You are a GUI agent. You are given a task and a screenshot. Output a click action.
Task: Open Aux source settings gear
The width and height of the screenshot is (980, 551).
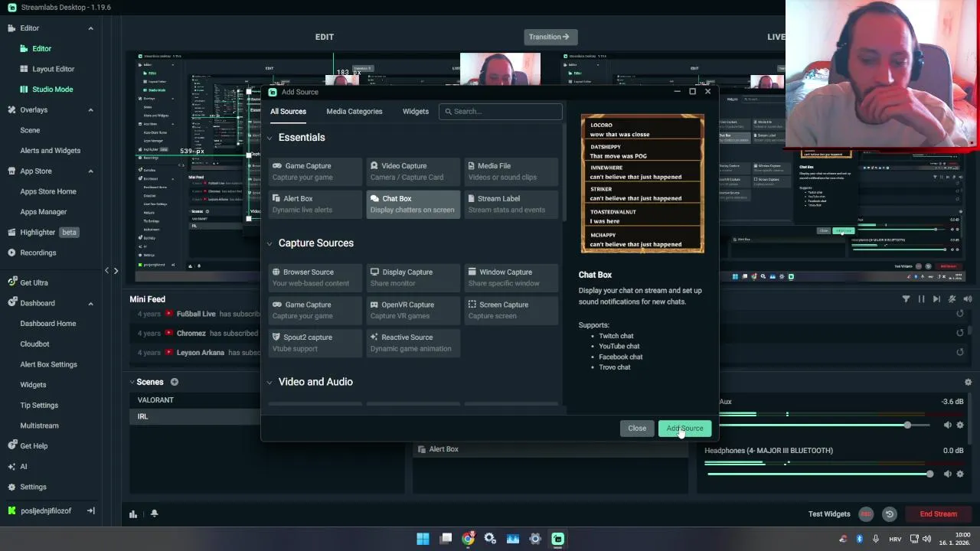tap(960, 425)
